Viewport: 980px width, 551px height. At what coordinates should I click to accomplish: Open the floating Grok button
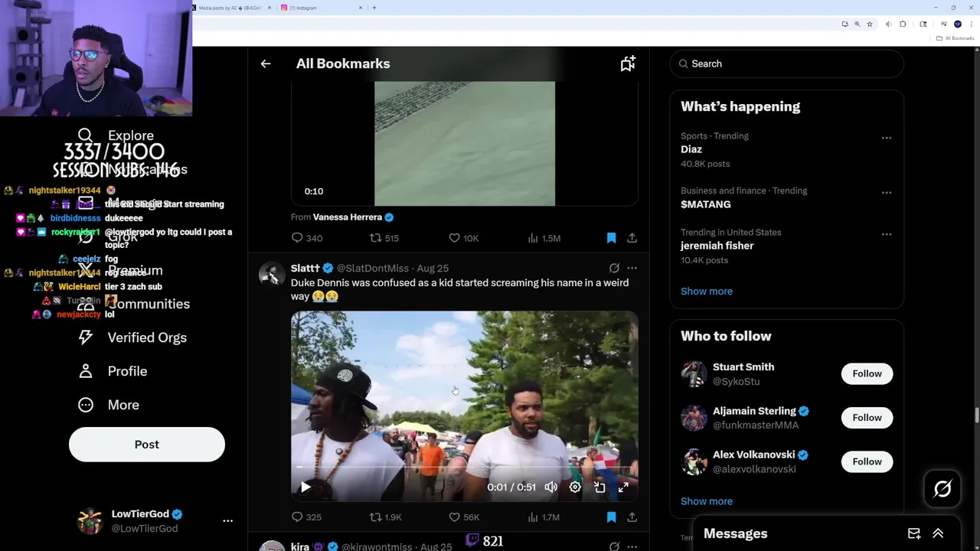coord(942,489)
